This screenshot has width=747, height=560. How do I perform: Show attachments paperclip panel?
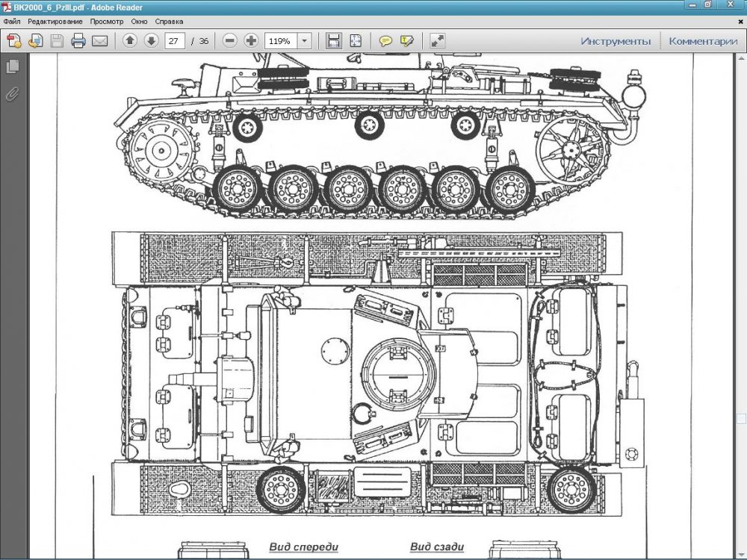[x=13, y=94]
